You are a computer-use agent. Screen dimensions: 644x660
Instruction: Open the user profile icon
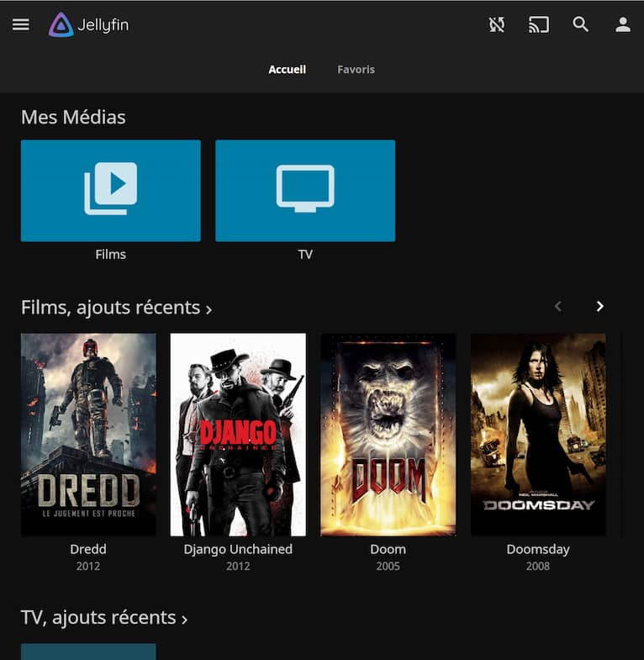click(x=623, y=24)
